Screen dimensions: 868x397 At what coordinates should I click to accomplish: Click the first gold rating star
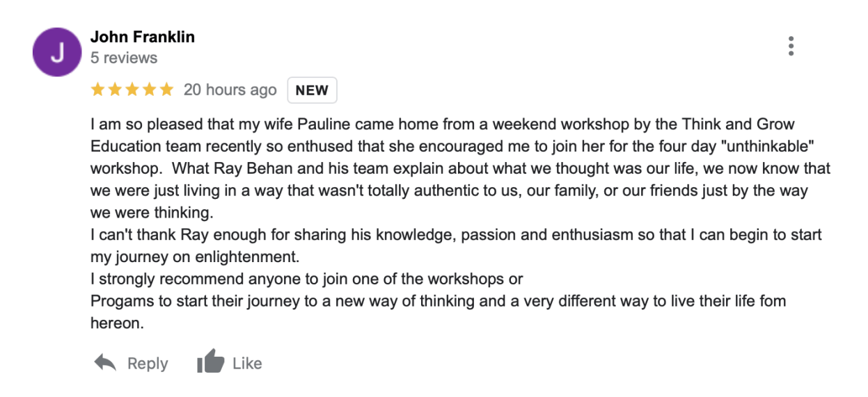click(x=97, y=90)
